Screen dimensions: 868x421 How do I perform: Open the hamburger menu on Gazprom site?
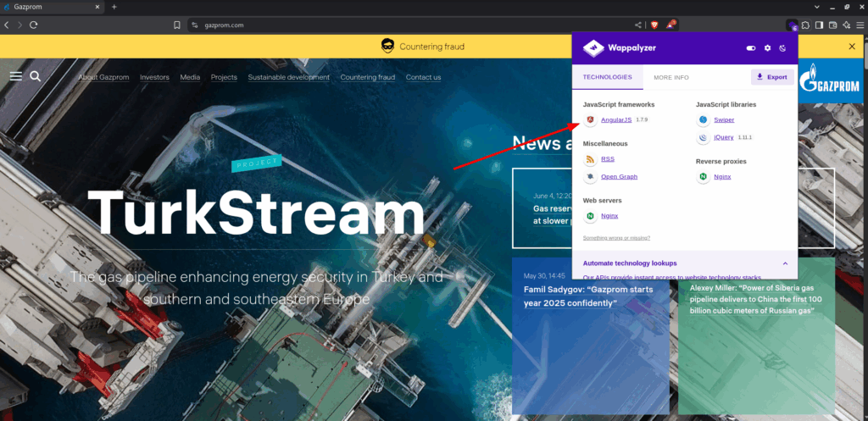(16, 76)
